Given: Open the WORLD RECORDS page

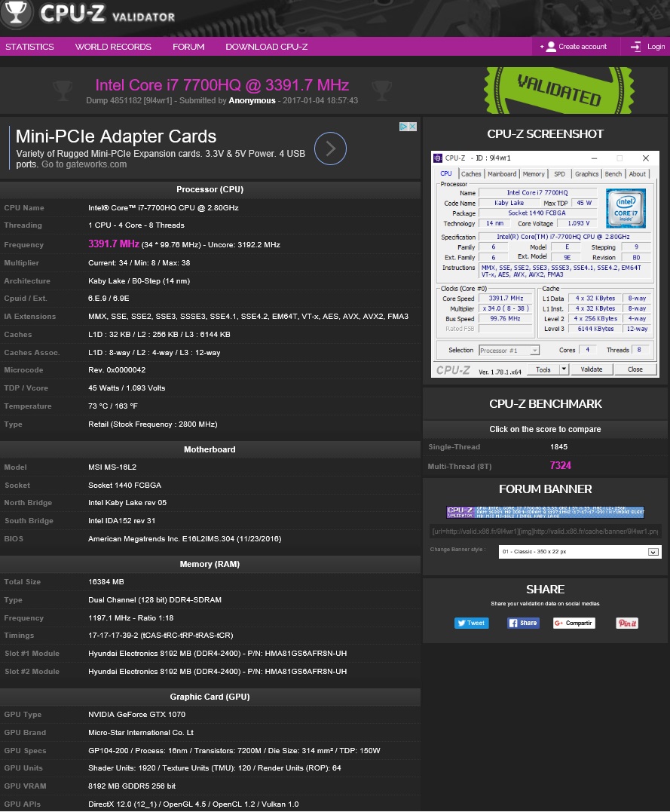Looking at the screenshot, I should [x=113, y=47].
